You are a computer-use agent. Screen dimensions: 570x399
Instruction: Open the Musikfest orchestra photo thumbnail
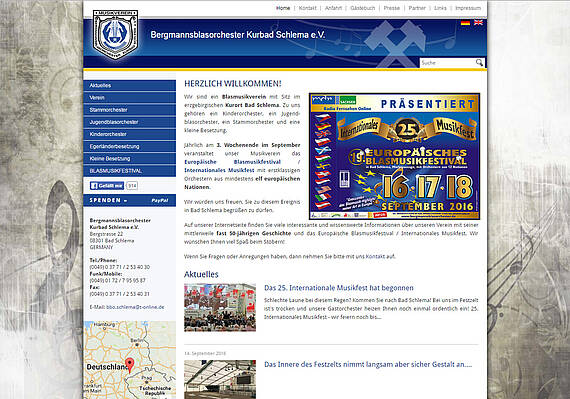(x=220, y=308)
